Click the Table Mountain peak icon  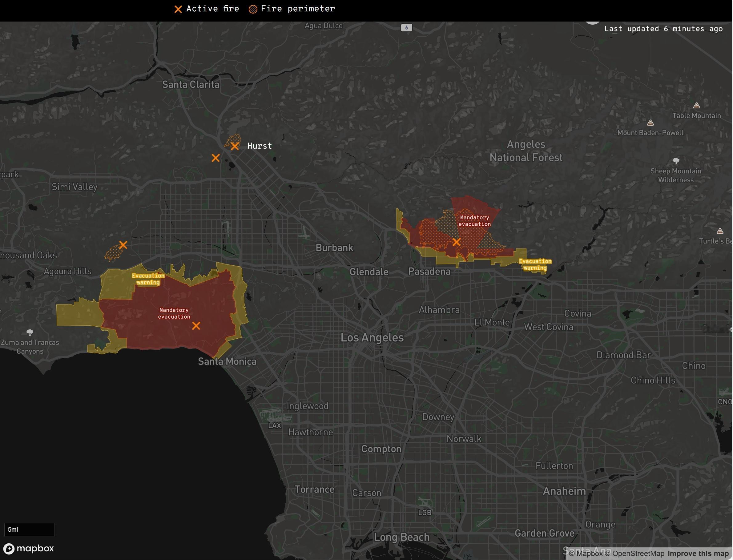[696, 106]
